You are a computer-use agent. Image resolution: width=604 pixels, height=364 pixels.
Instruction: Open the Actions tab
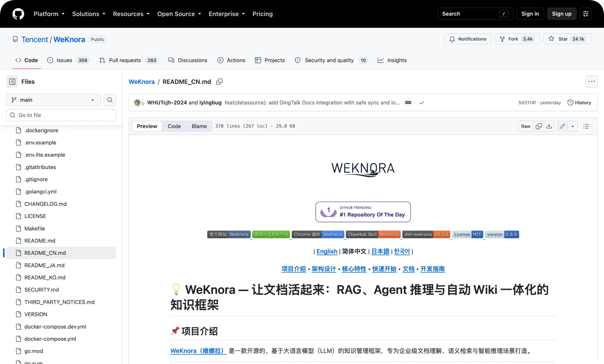click(231, 60)
